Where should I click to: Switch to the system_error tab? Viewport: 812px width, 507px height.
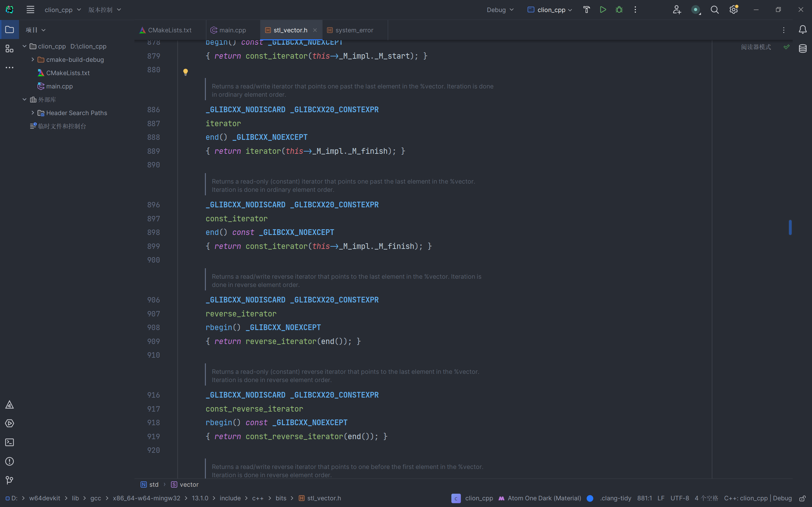coord(354,30)
